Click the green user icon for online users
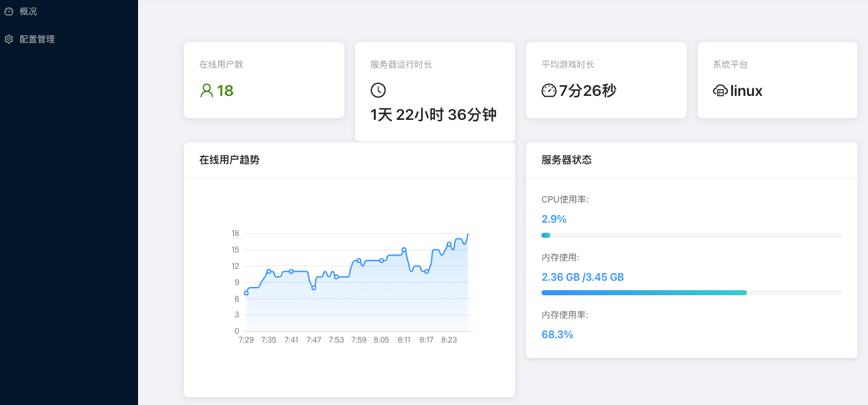Screen dimensions: 868x405 (206, 91)
